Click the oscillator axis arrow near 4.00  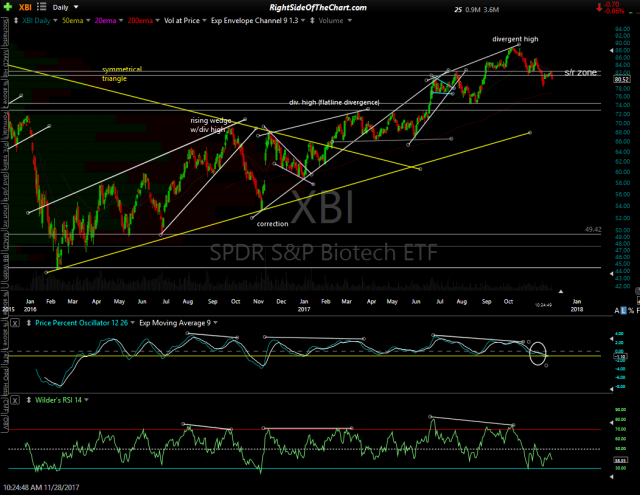point(611,339)
